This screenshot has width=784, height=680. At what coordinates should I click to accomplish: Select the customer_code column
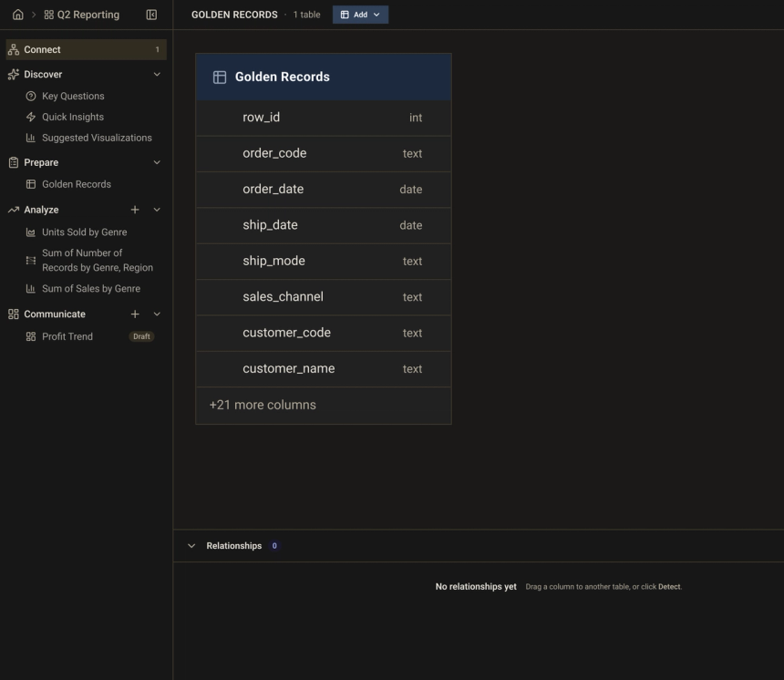pos(324,333)
